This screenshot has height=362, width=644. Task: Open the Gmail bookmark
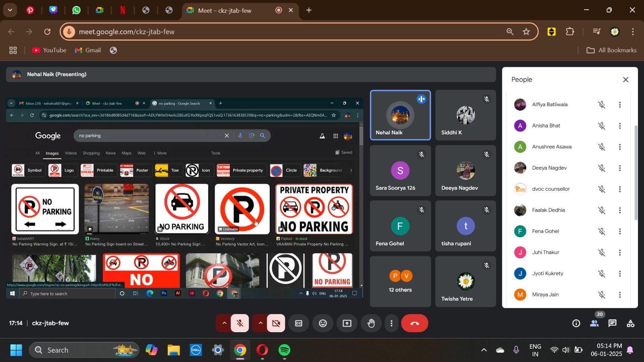(88, 50)
